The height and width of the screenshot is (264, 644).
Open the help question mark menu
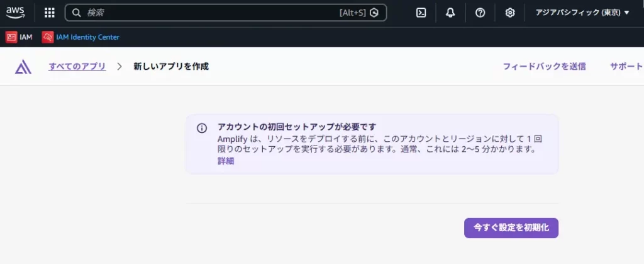point(480,13)
